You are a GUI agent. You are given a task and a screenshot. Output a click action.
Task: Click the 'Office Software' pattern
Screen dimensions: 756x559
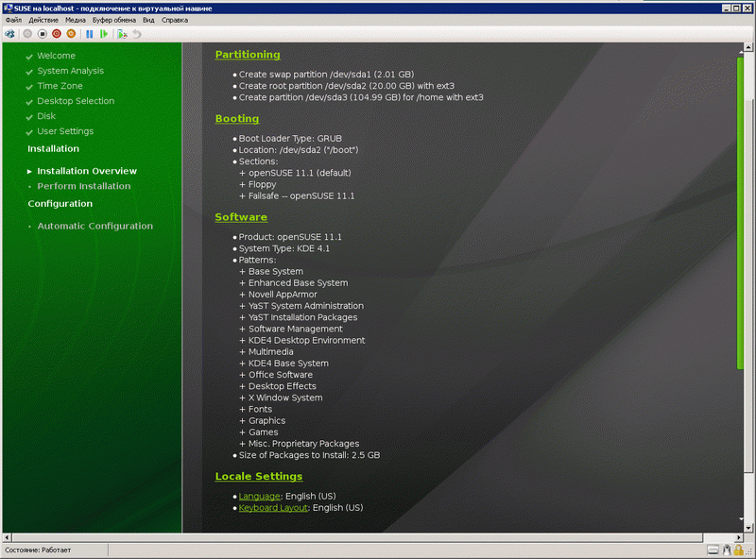[x=281, y=375]
